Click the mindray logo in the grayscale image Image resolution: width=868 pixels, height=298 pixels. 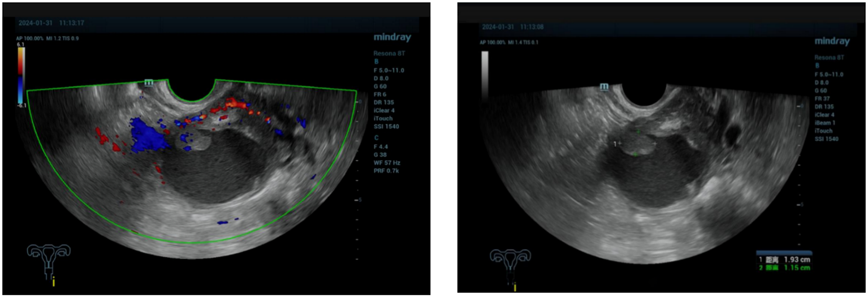click(x=832, y=41)
